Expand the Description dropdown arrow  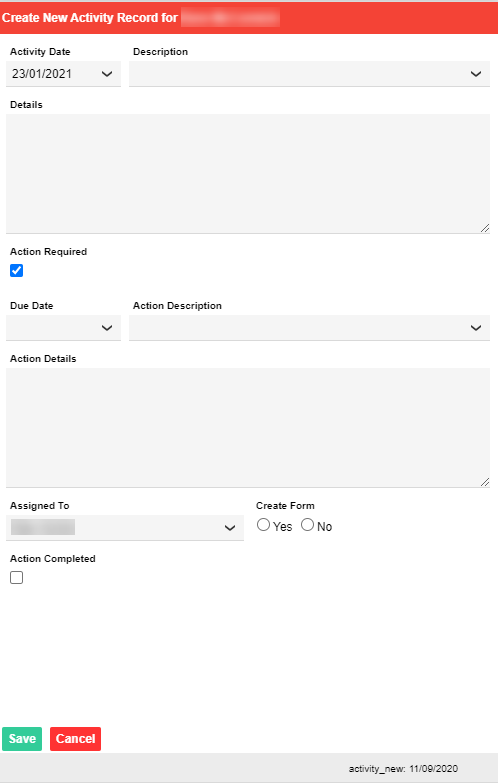point(476,74)
